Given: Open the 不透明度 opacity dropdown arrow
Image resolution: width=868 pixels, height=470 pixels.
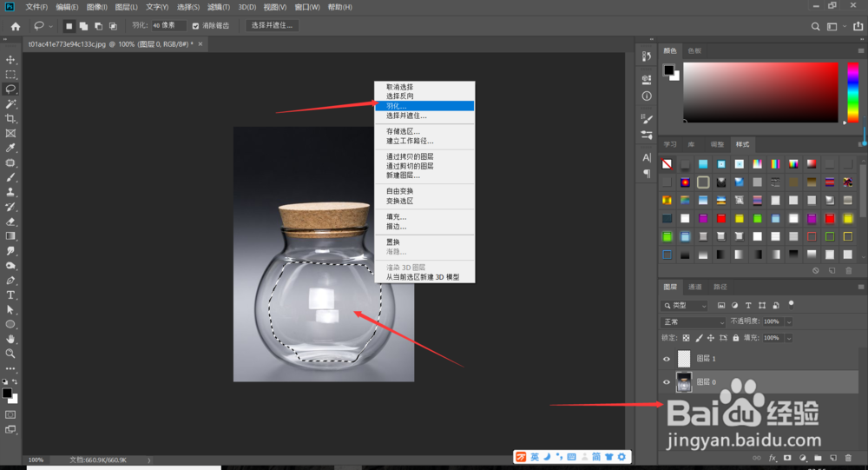Looking at the screenshot, I should [x=789, y=322].
